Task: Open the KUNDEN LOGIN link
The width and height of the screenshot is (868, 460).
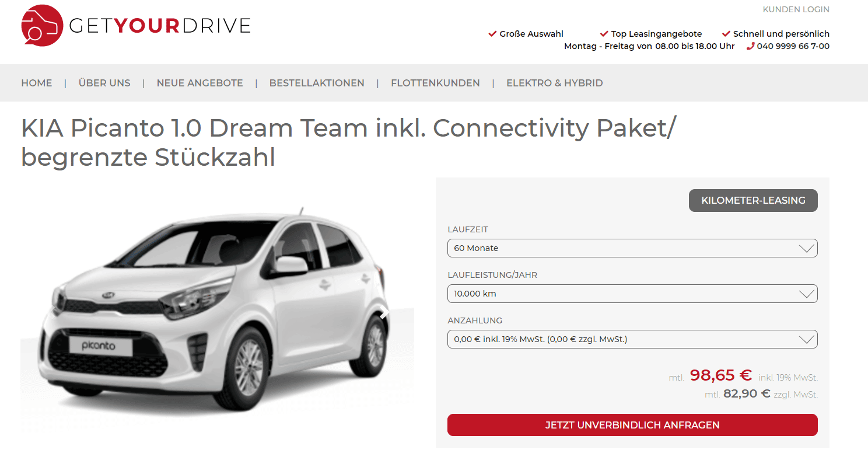Action: pyautogui.click(x=796, y=9)
